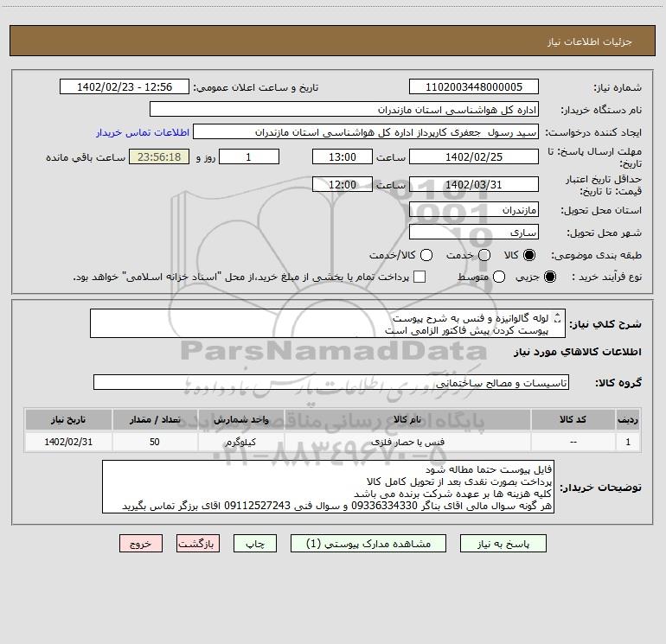The image size is (666, 644).
Task: Select the کالا/خدمت radio button
Action: pos(426,255)
